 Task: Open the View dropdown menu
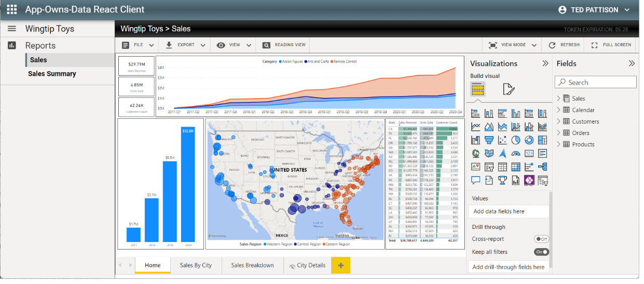click(x=234, y=45)
